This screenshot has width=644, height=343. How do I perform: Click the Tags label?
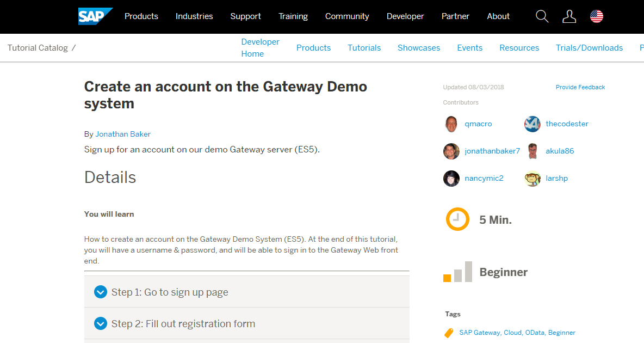coord(453,314)
